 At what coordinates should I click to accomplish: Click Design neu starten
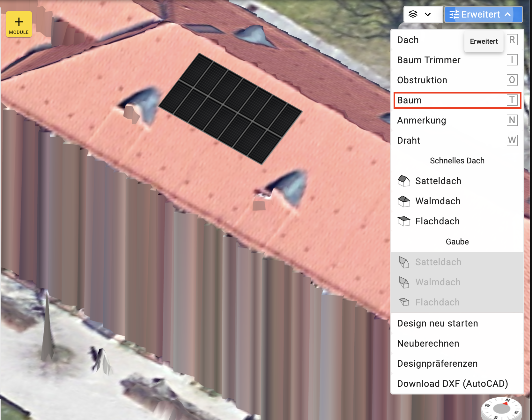pyautogui.click(x=457, y=323)
